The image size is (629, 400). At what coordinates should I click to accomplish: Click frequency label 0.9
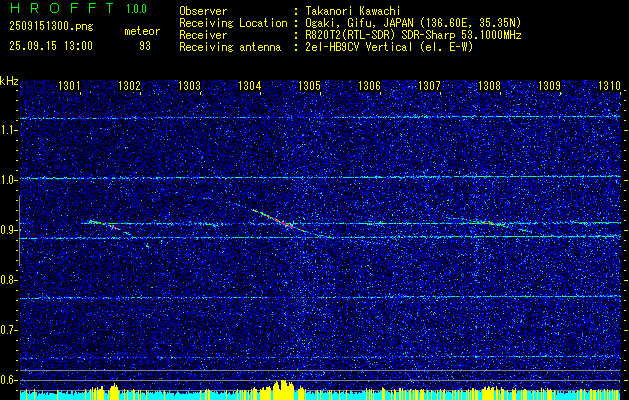point(7,230)
